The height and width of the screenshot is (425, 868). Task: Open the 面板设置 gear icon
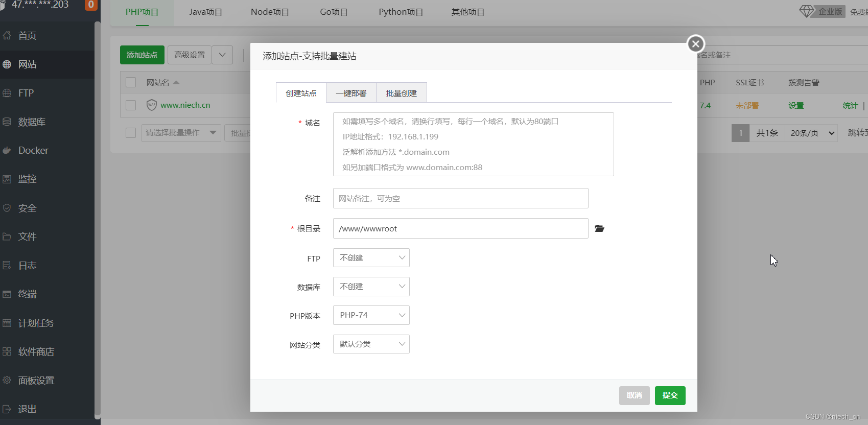7,380
